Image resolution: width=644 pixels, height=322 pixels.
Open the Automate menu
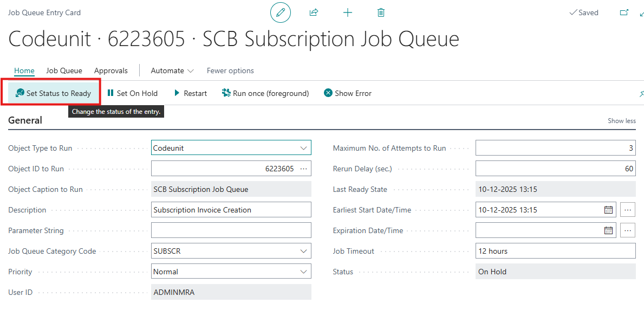click(172, 70)
